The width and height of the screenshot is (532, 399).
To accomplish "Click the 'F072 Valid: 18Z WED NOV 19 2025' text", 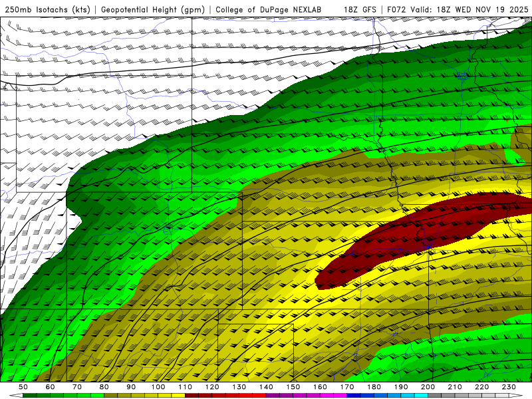I will [458, 10].
